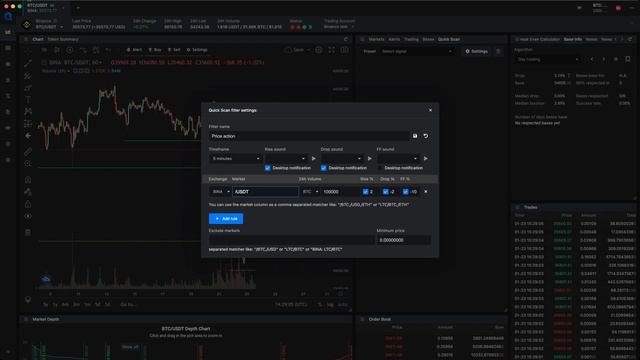Open Quick Scan Settings button with gear

[x=476, y=51]
